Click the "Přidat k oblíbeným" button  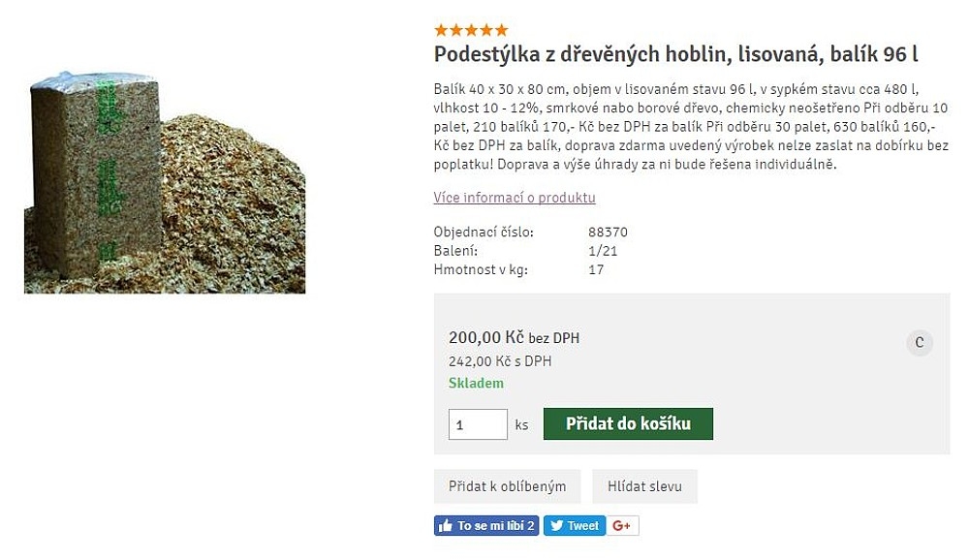coord(507,486)
